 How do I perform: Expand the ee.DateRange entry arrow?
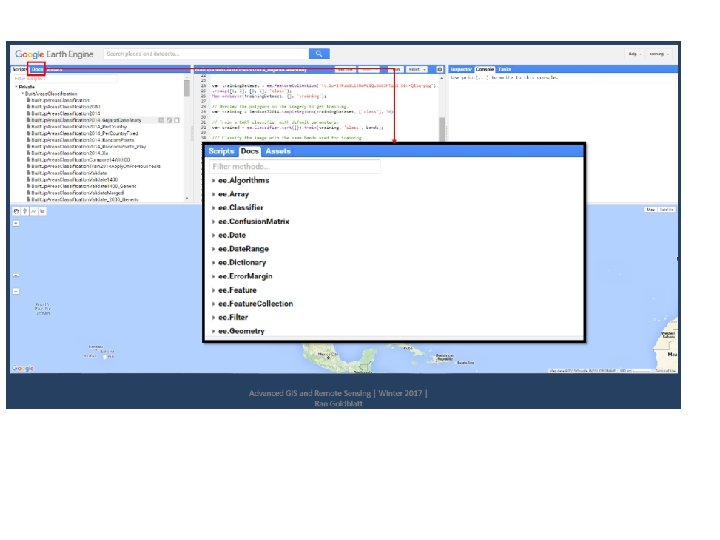(x=214, y=249)
